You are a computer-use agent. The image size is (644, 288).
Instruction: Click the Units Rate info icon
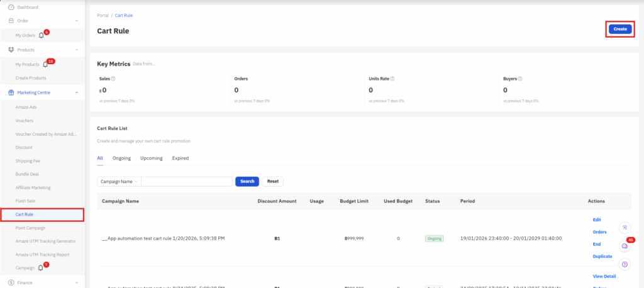(392, 79)
